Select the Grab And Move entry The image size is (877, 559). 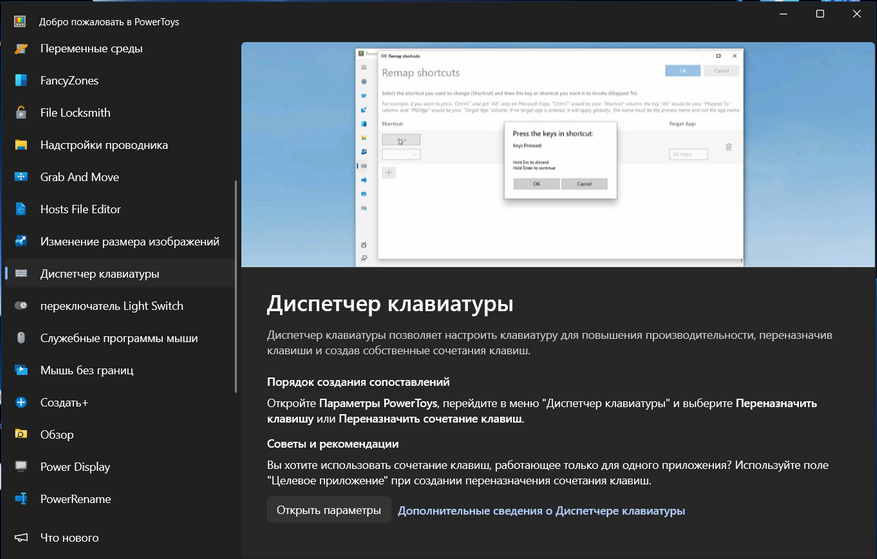pyautogui.click(x=120, y=177)
